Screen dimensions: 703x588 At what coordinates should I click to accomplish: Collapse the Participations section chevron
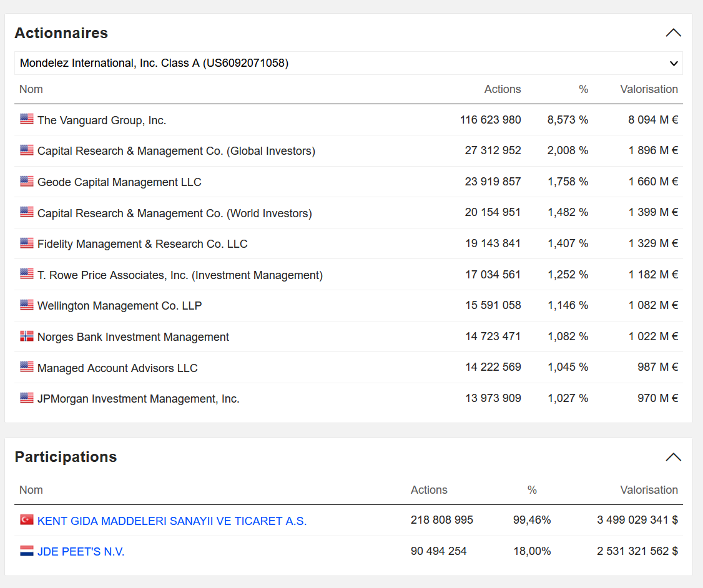pos(674,457)
